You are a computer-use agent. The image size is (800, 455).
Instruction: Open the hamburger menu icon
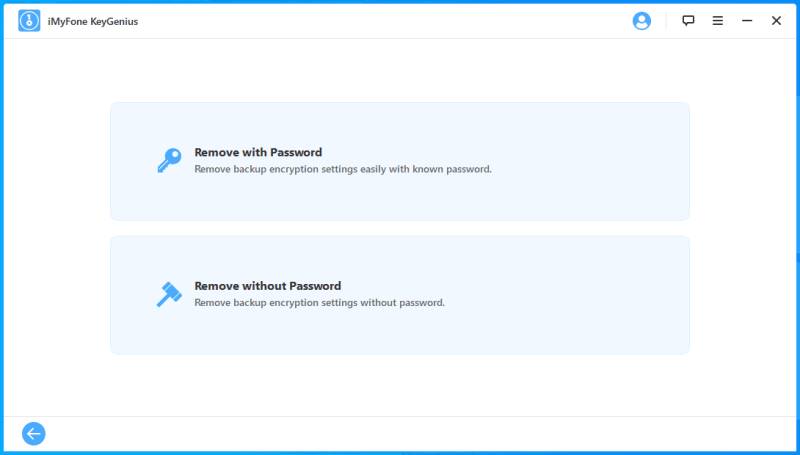point(717,21)
